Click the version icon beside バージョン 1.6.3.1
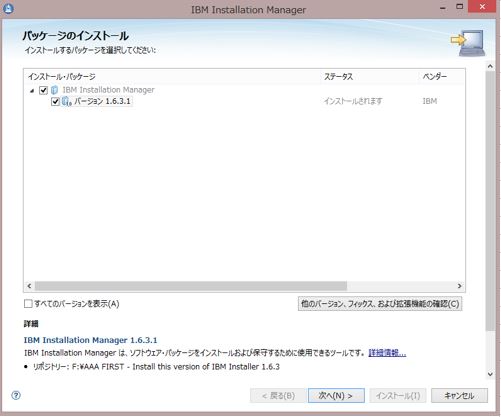This screenshot has height=417, width=501. tap(67, 101)
